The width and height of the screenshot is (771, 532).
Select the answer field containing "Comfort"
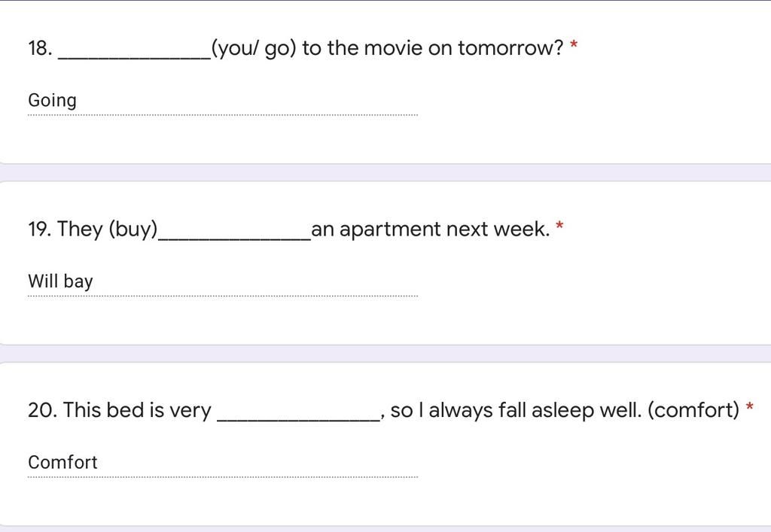(x=223, y=463)
